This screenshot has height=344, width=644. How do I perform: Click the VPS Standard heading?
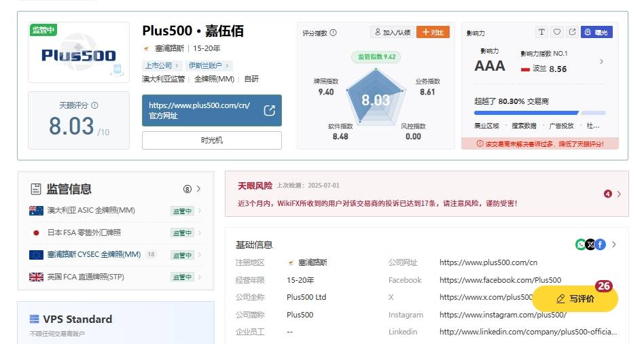77,320
